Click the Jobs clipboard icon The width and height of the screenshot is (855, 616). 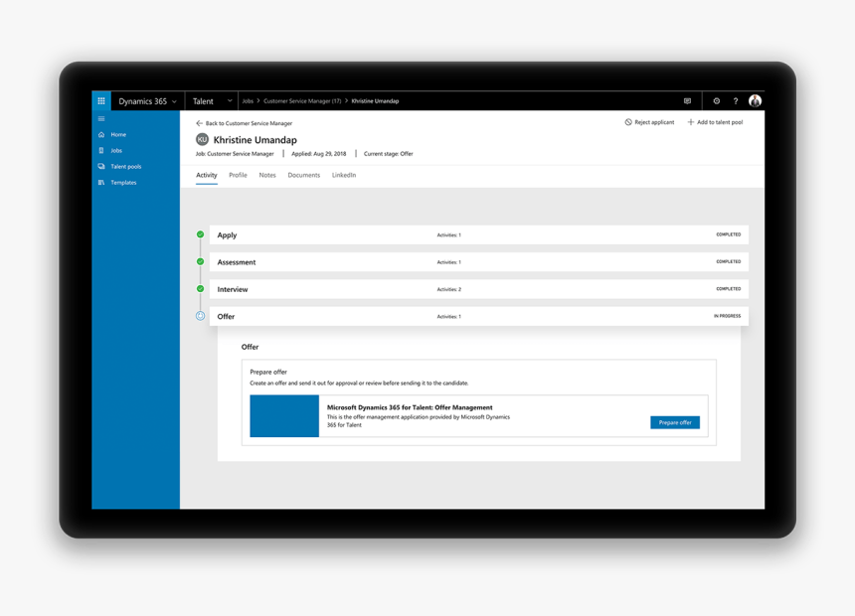(101, 150)
